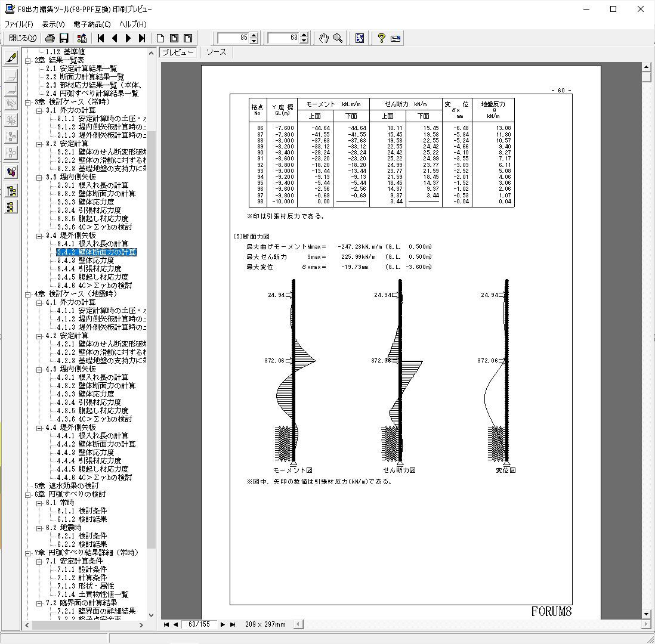Image resolution: width=655 pixels, height=644 pixels.
Task: Decrease the page number 63 stepper
Action: pos(304,41)
